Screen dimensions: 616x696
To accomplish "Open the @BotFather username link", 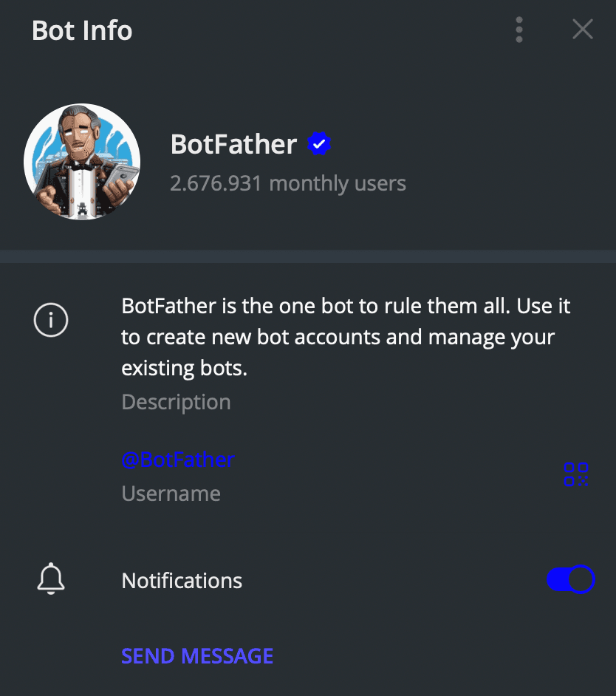I will pos(177,460).
